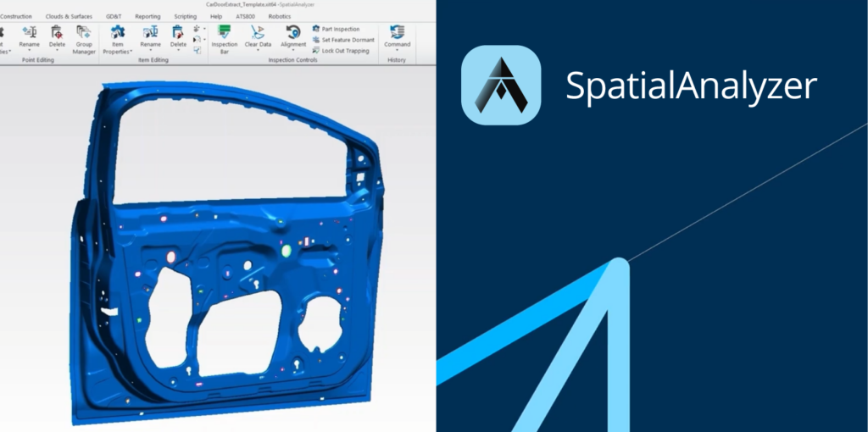This screenshot has height=432, width=868.
Task: Click the Point Editing Rename icon
Action: click(30, 32)
